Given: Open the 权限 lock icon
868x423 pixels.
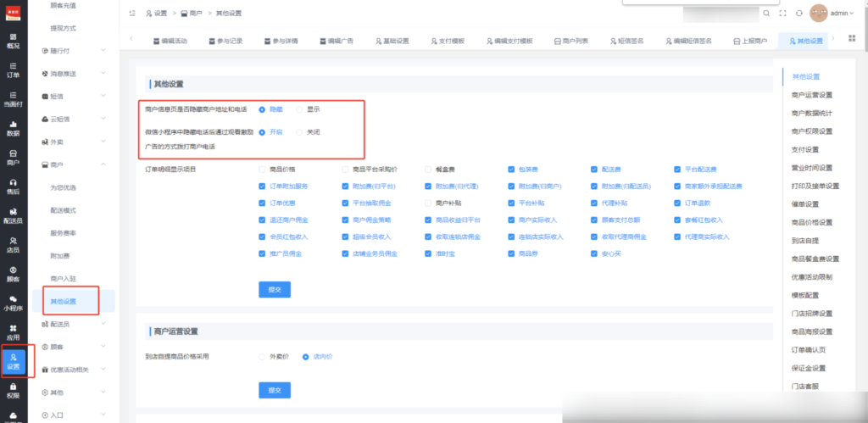Looking at the screenshot, I should pos(13,390).
